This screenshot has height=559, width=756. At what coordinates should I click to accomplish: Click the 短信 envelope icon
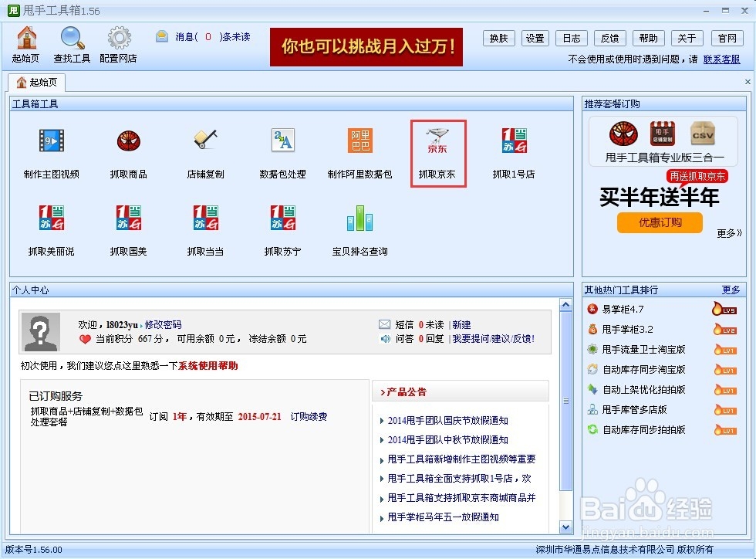(384, 324)
